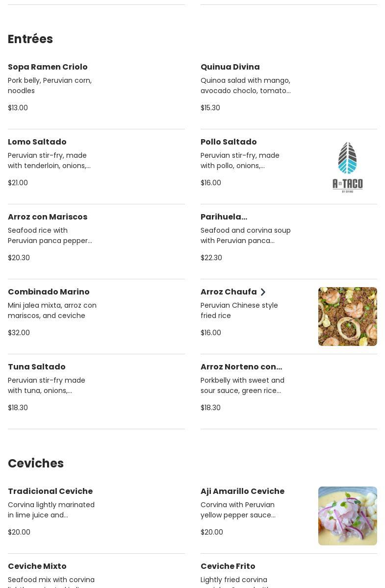Select the Ceviche Frito item
This screenshot has width=385, height=588.
tap(228, 566)
